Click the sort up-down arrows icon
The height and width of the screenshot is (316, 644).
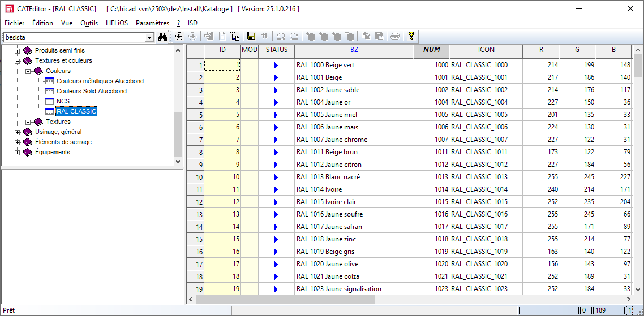[264, 36]
